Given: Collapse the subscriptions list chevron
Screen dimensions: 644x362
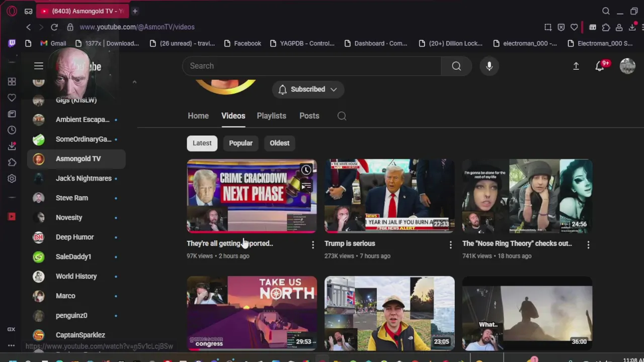Looking at the screenshot, I should (134, 81).
